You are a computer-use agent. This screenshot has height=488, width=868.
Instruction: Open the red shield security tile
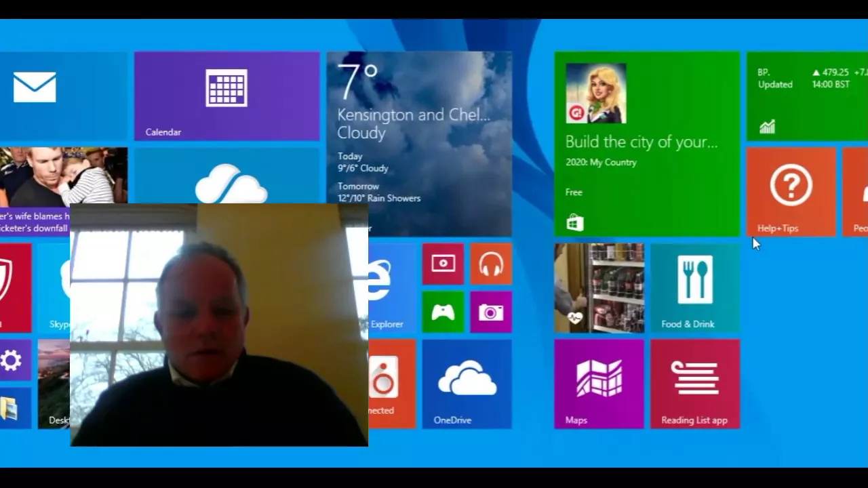pyautogui.click(x=15, y=288)
